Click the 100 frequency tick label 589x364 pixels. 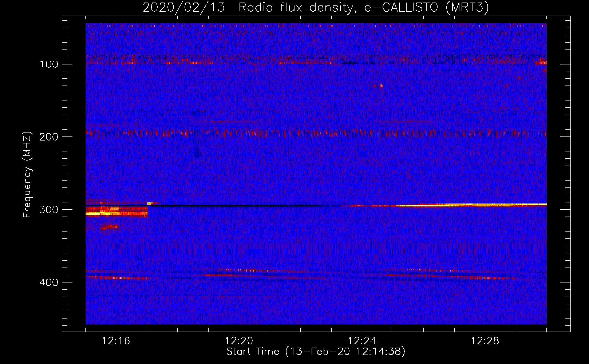click(x=49, y=64)
